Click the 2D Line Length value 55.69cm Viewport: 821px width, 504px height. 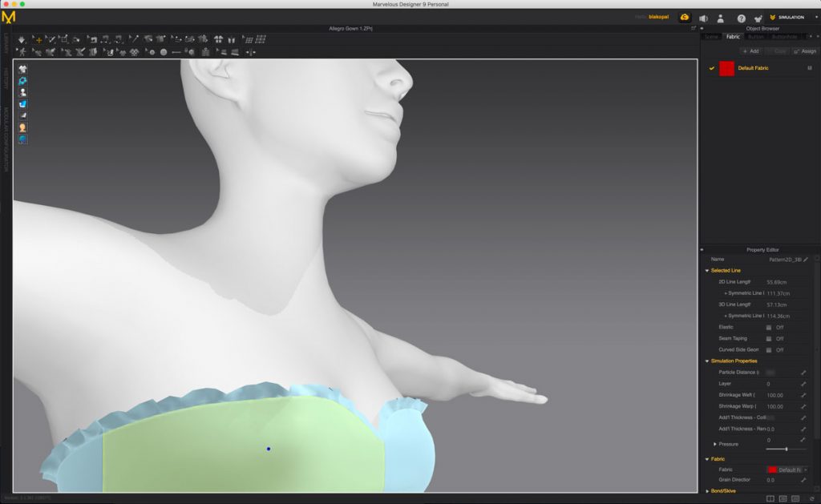[x=776, y=282]
